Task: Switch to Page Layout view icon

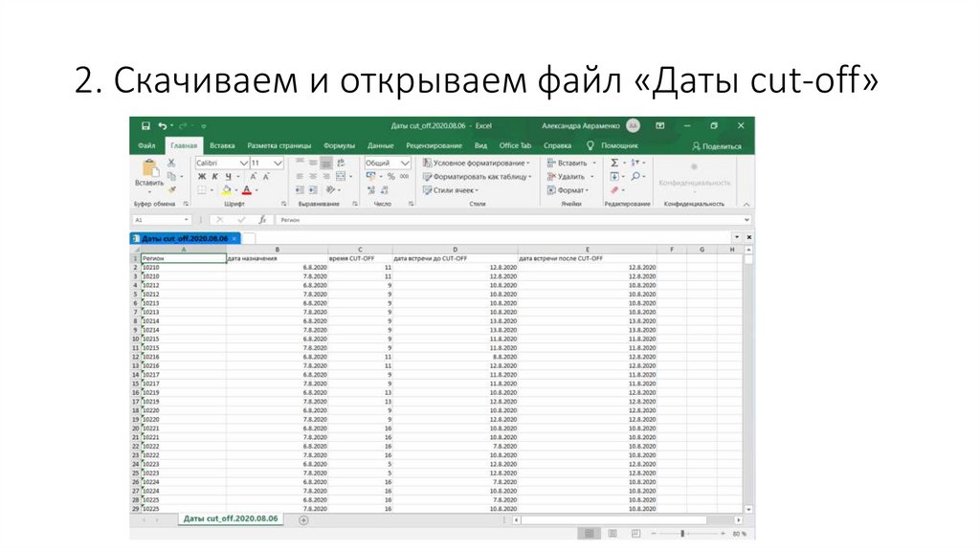Action: point(612,534)
